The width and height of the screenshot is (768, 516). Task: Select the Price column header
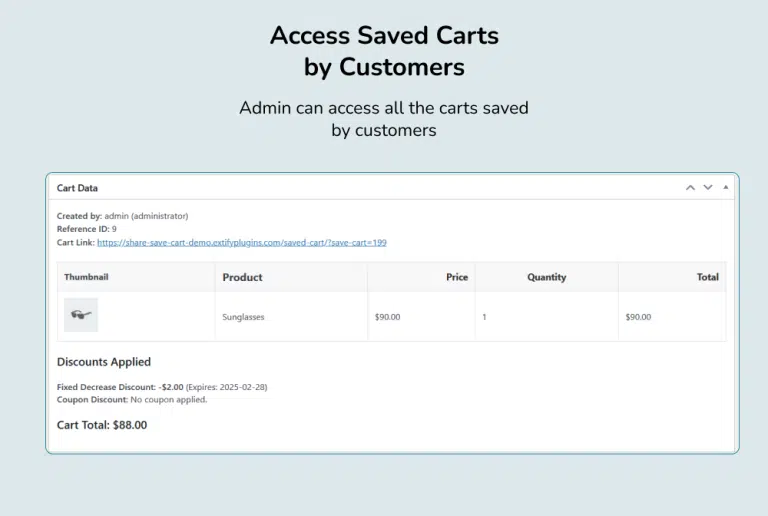pyautogui.click(x=457, y=277)
